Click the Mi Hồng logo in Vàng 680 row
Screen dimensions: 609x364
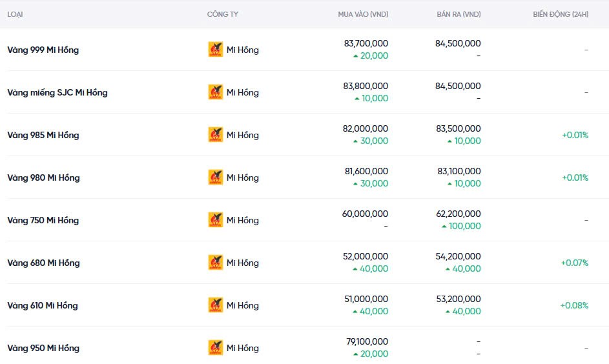[215, 263]
